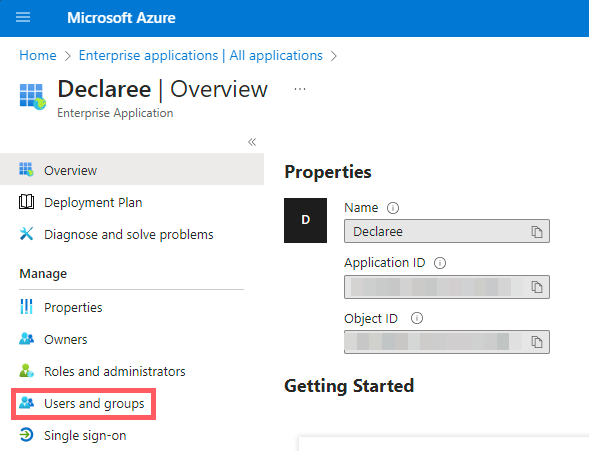Open the more options ellipsis menu
Image resolution: width=589 pixels, height=451 pixels.
[300, 89]
